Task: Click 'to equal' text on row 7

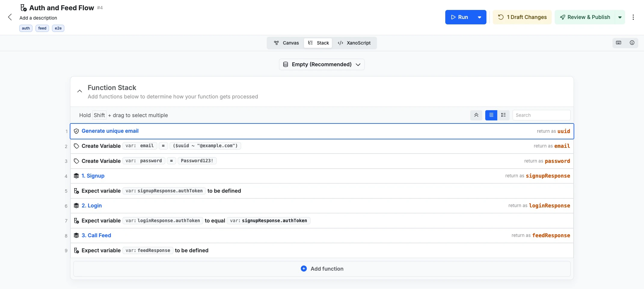Action: click(x=215, y=221)
